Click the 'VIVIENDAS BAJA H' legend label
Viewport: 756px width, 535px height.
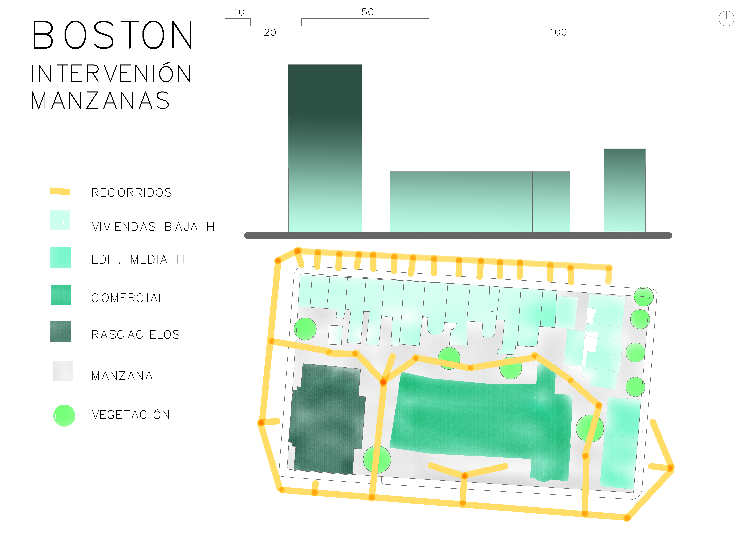tap(153, 227)
